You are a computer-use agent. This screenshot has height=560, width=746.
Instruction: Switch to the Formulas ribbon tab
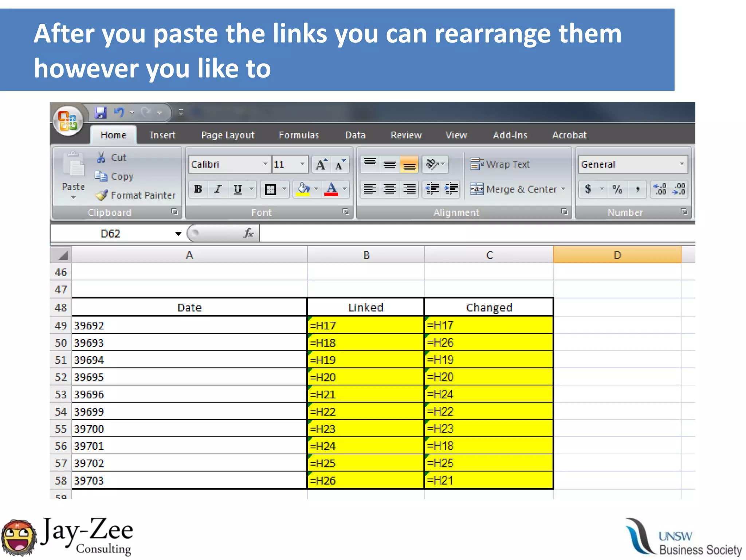pos(299,135)
